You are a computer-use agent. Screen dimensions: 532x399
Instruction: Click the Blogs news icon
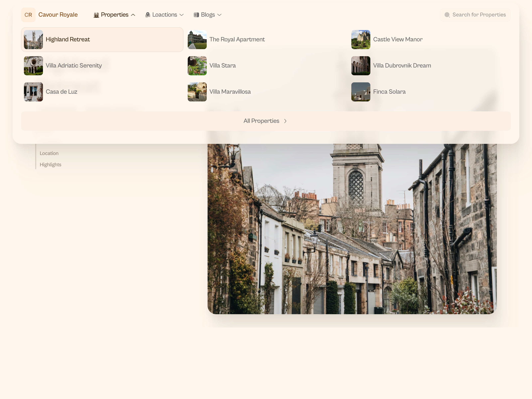point(196,15)
